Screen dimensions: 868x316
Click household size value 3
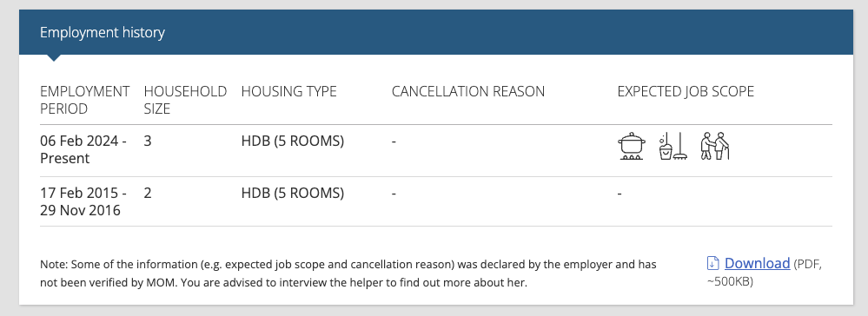pos(147,142)
